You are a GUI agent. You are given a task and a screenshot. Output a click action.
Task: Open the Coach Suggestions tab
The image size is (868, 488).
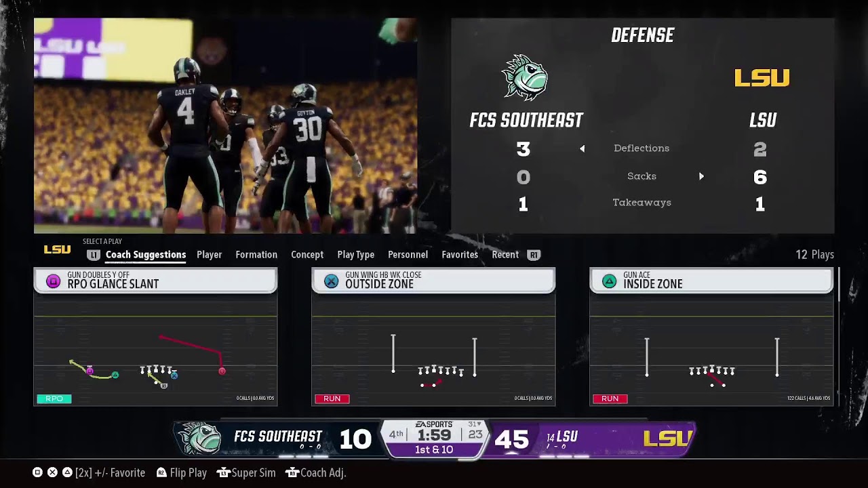tap(146, 255)
